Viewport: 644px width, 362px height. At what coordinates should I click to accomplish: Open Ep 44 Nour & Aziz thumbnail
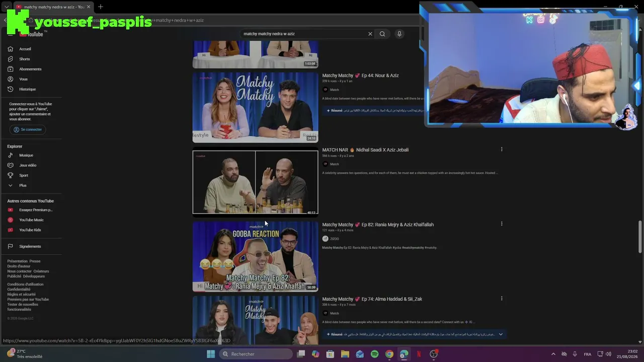pyautogui.click(x=256, y=107)
